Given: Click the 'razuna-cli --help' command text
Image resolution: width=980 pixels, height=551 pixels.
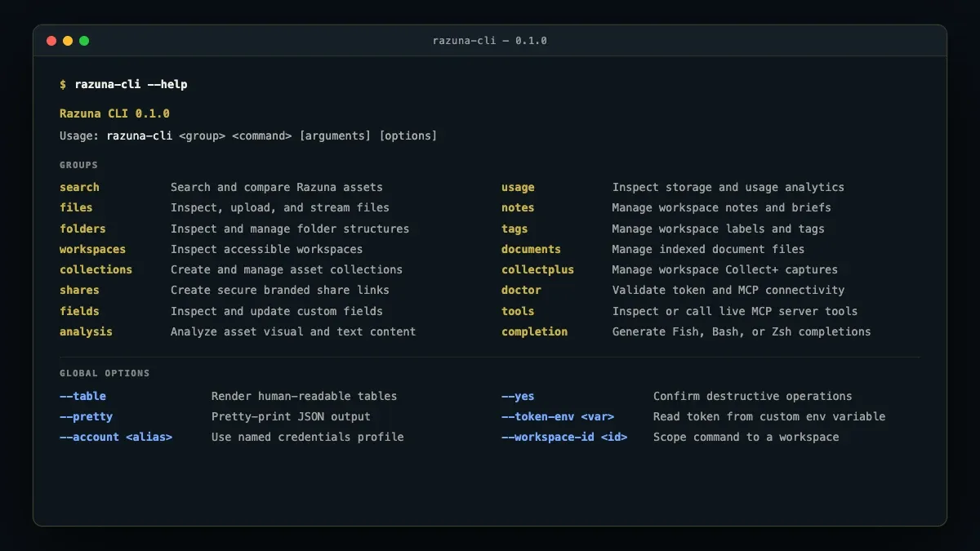Looking at the screenshot, I should [131, 85].
